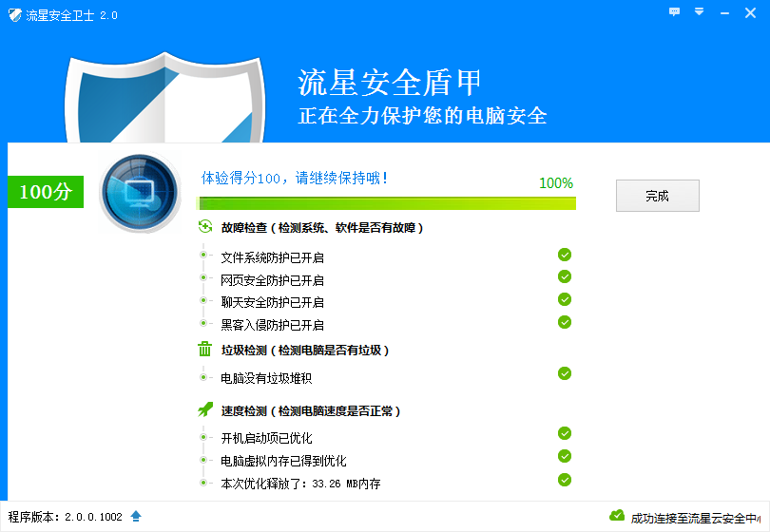Open the feedback chat bubble icon
770x532 pixels.
pos(675,11)
